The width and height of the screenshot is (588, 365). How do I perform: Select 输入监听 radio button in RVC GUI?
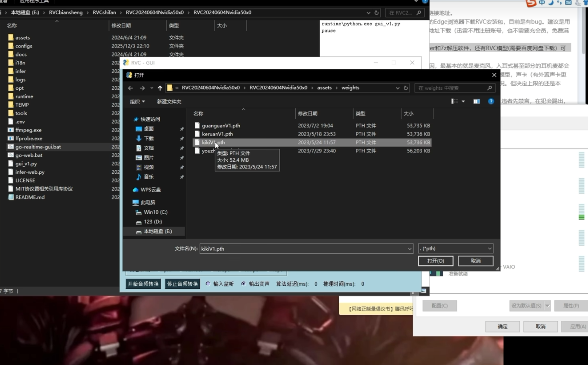208,284
